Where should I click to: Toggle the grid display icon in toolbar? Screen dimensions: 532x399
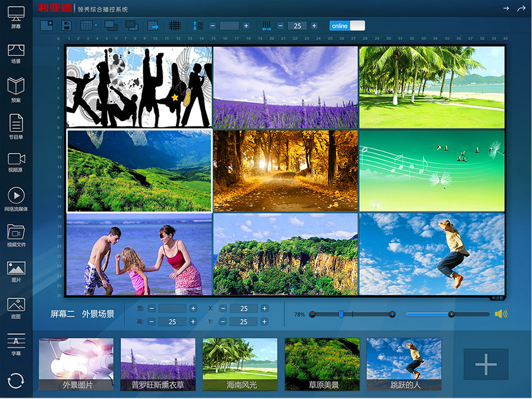pyautogui.click(x=175, y=26)
